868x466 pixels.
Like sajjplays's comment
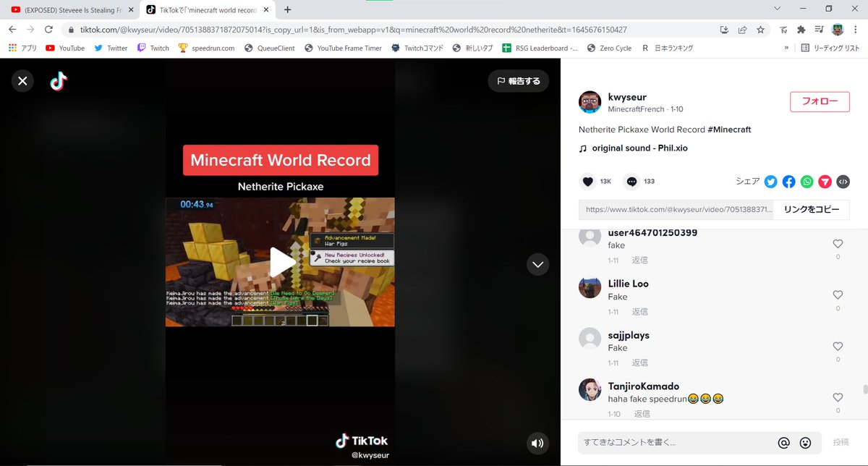(838, 347)
